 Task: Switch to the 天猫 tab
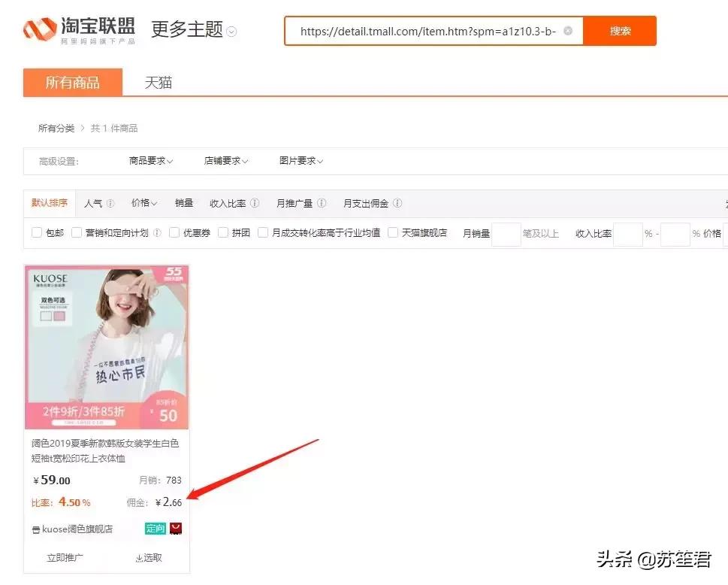point(158,83)
